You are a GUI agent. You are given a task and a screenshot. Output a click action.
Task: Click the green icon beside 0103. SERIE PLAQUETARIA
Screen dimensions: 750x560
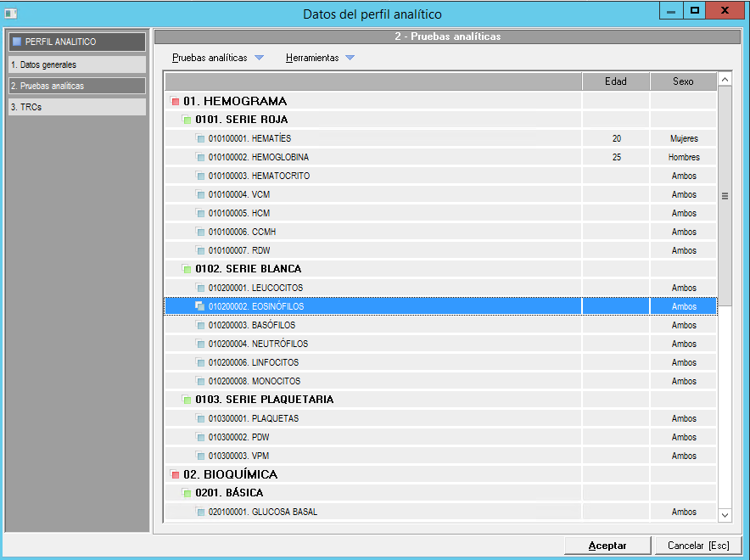coord(187,400)
